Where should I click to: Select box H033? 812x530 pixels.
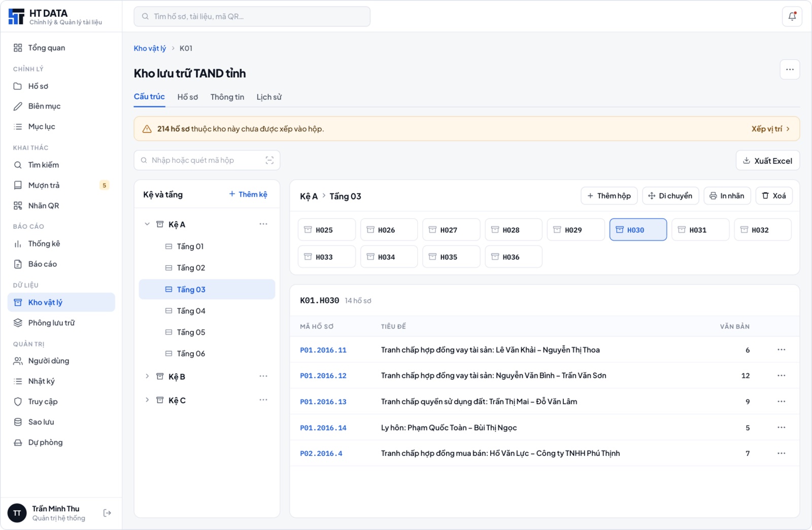click(327, 257)
